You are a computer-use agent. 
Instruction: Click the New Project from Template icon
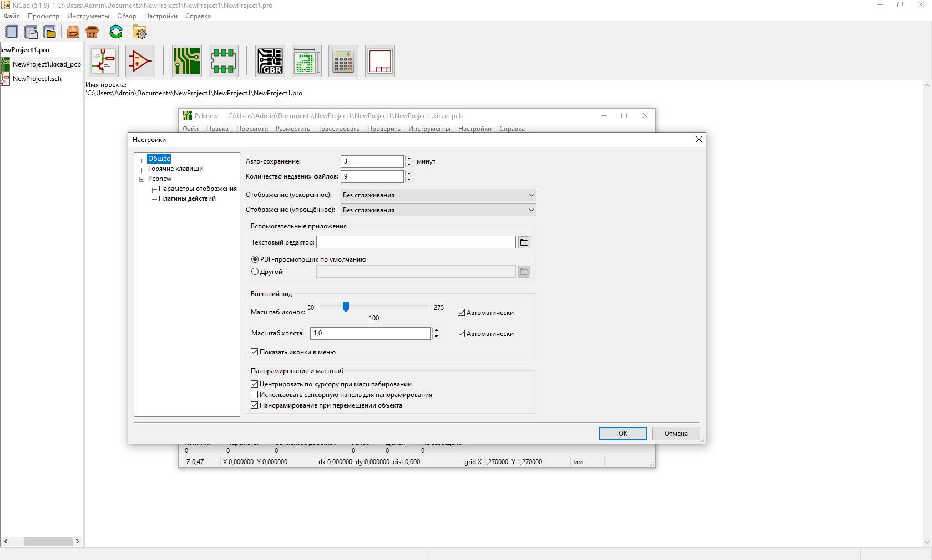[x=31, y=32]
